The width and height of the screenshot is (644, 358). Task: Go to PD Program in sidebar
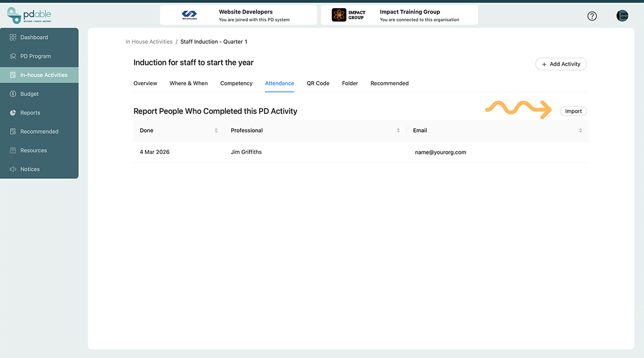[39, 56]
